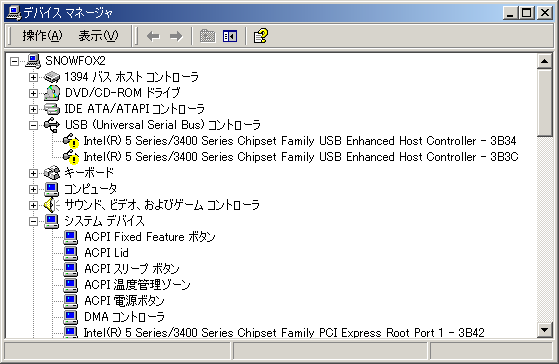Select USB Enhanced Host Controller - 3B3C

(301, 157)
